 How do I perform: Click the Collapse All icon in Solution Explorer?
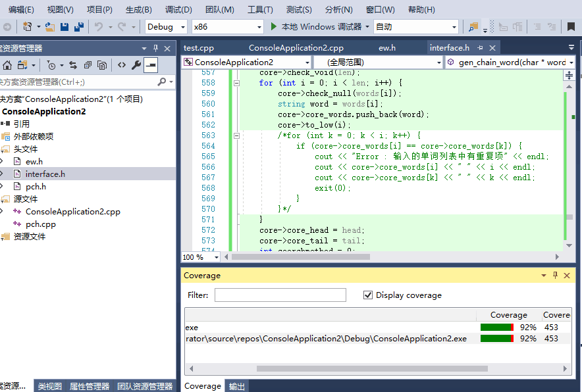coord(87,65)
